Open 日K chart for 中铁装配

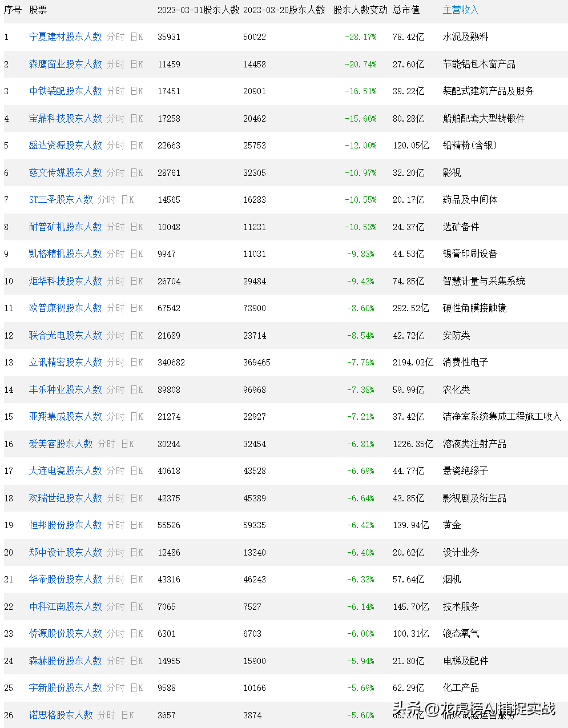[x=136, y=91]
